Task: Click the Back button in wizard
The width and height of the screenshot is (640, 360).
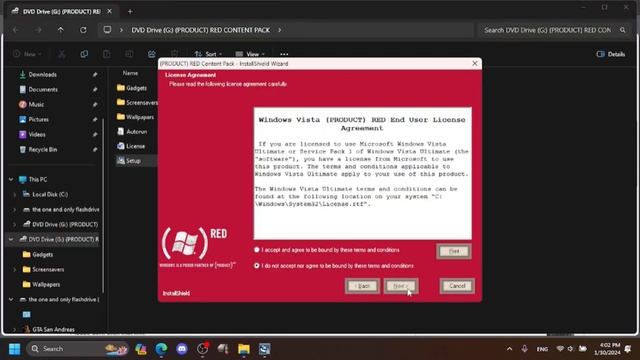Action: coord(362,286)
